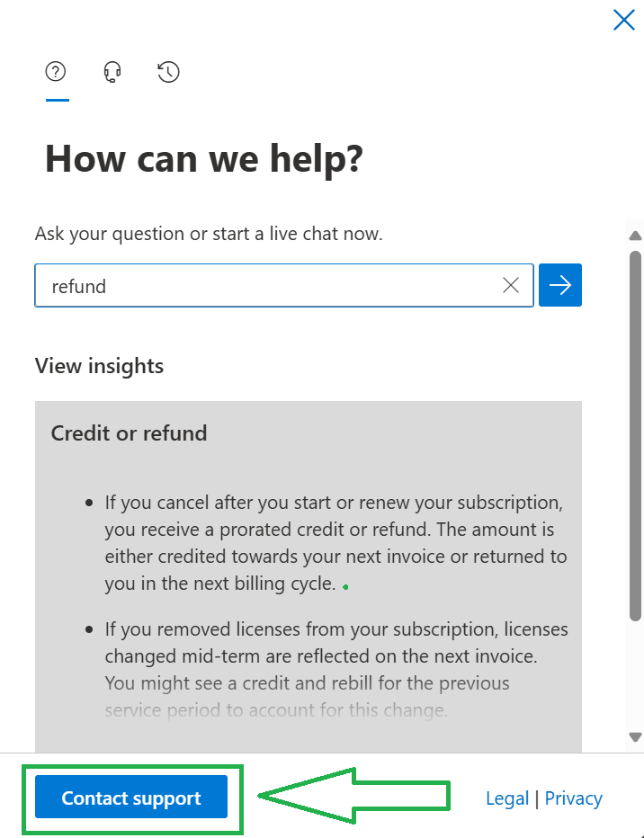Click the scrollbar down arrow
Image resolution: width=644 pixels, height=838 pixels.
(635, 737)
